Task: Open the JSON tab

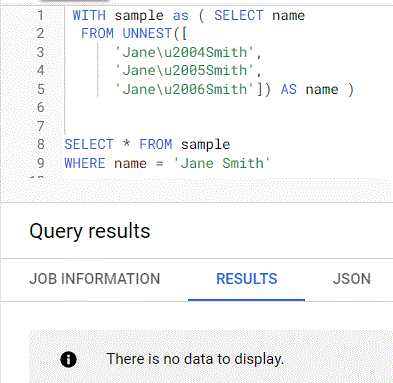Action: (x=352, y=279)
